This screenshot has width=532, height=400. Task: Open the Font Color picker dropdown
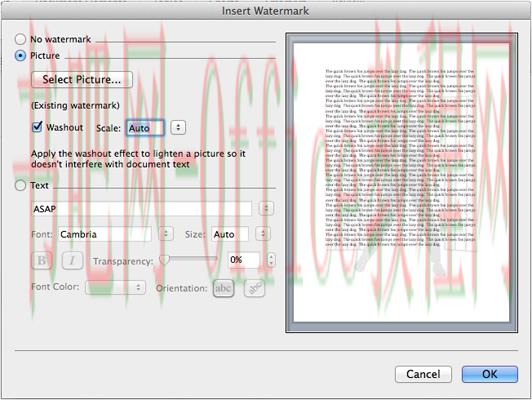coord(115,287)
